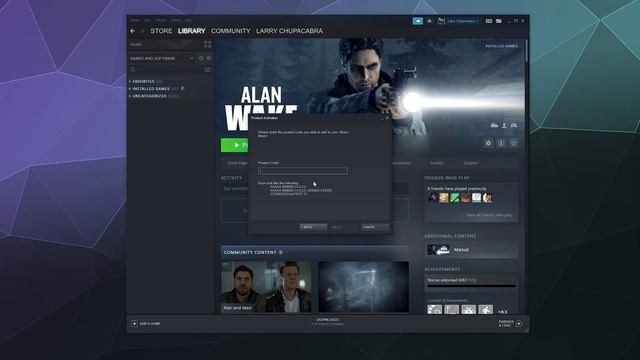The height and width of the screenshot is (360, 640).
Task: Open game settings gear icon
Action: click(488, 143)
